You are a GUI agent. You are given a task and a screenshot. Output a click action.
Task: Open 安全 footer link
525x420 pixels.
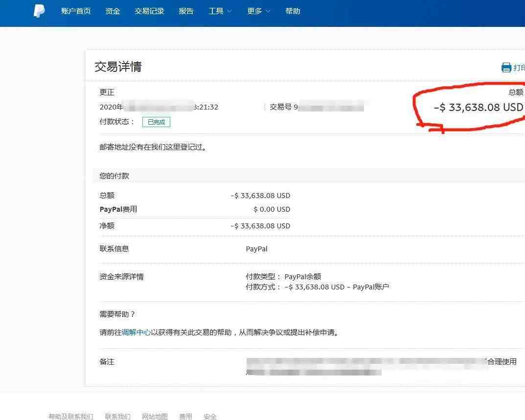tap(210, 416)
